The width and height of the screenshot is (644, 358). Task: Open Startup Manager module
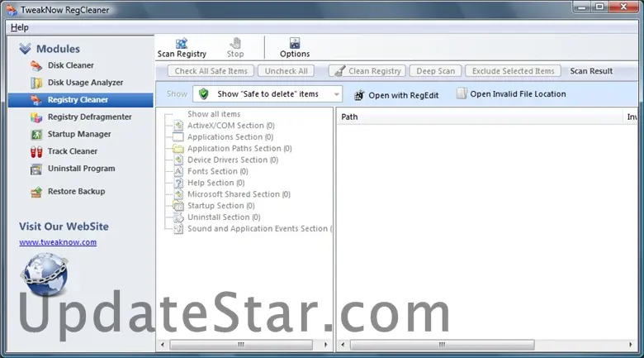point(71,134)
